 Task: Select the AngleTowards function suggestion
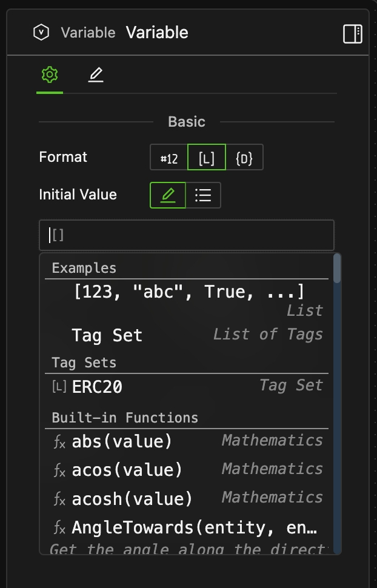point(152,527)
